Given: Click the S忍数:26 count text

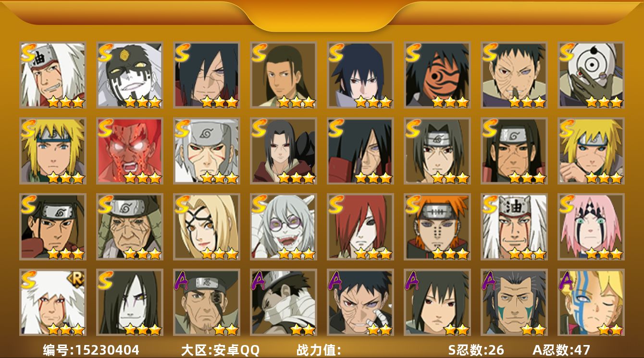Looking at the screenshot, I should [x=476, y=350].
